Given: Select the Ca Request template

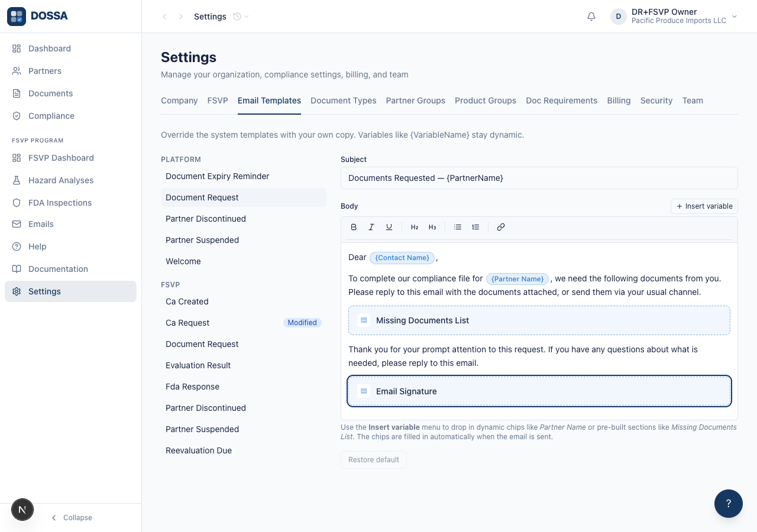Looking at the screenshot, I should coord(244,323).
